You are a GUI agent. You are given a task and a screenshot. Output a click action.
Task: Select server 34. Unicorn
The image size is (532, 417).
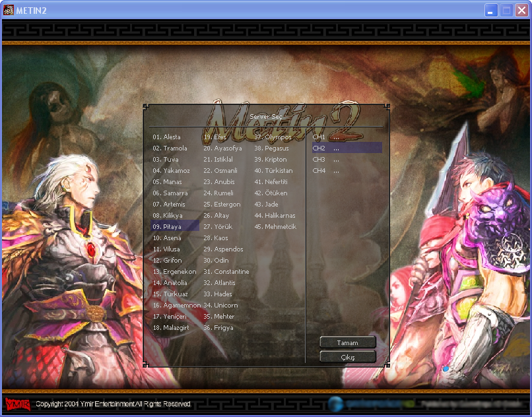tap(220, 305)
